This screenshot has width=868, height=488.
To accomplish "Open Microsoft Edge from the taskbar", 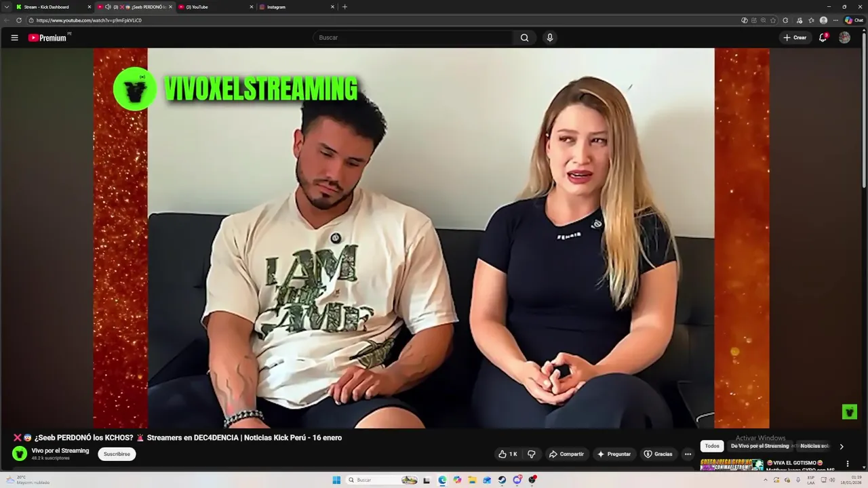I will coord(442,480).
